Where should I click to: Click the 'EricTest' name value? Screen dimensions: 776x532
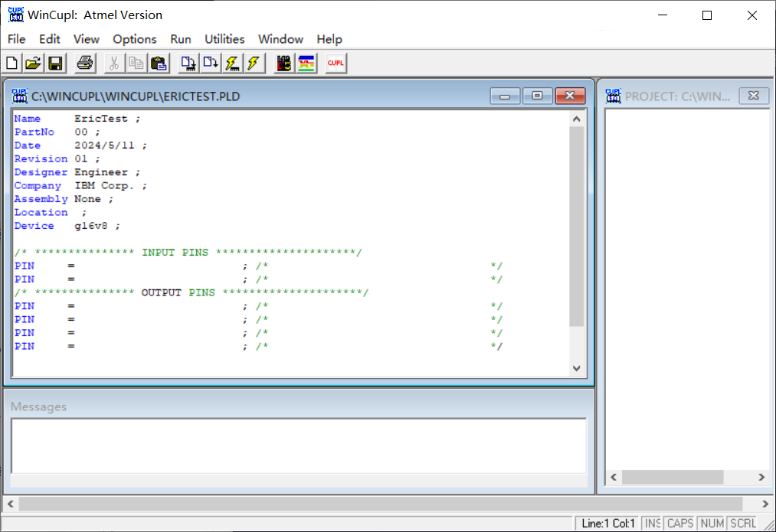pyautogui.click(x=101, y=119)
